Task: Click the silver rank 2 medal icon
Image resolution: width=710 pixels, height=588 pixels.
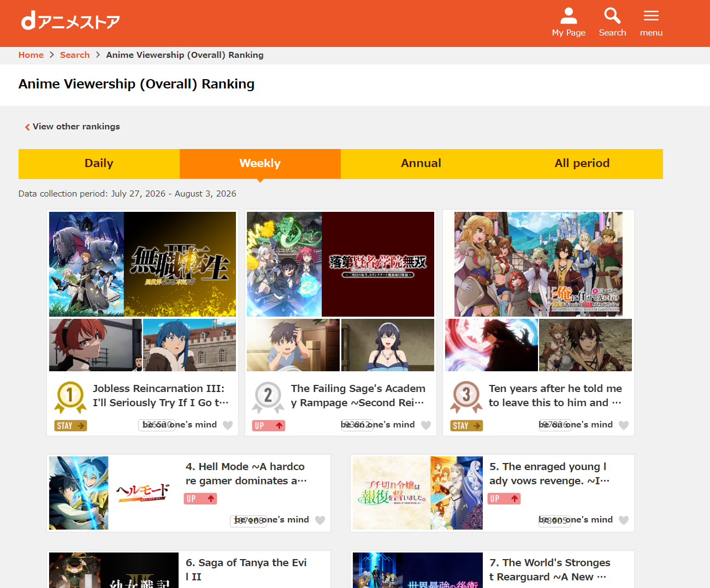Action: [x=268, y=397]
